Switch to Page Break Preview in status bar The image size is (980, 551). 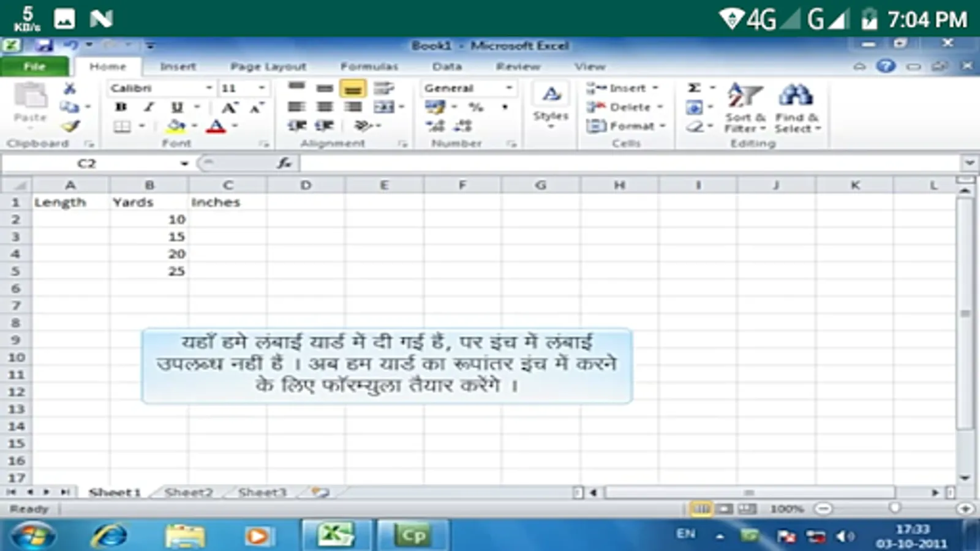(x=747, y=509)
